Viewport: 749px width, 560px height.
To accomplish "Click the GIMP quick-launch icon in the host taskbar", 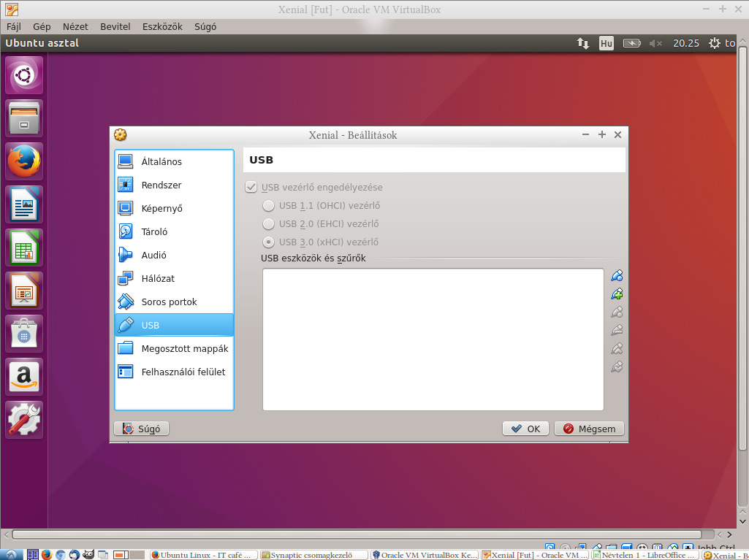I will pyautogui.click(x=88, y=555).
